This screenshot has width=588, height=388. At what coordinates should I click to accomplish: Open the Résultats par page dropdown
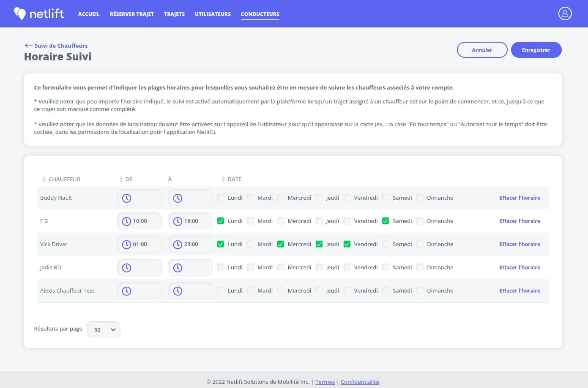coord(104,330)
